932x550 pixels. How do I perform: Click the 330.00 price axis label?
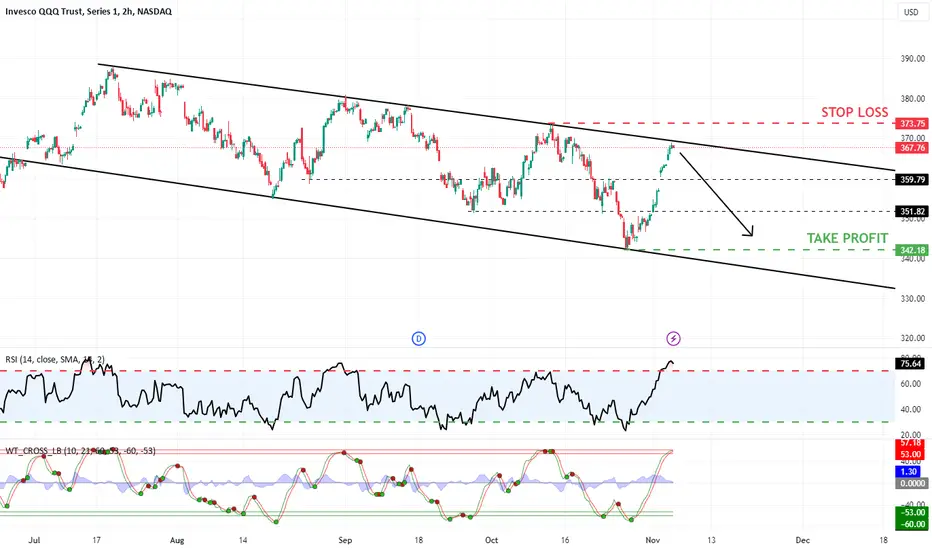click(x=913, y=298)
